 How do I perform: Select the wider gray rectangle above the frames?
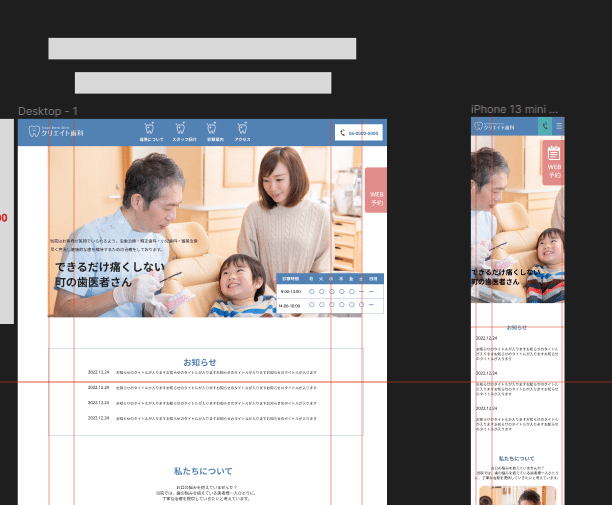(202, 49)
